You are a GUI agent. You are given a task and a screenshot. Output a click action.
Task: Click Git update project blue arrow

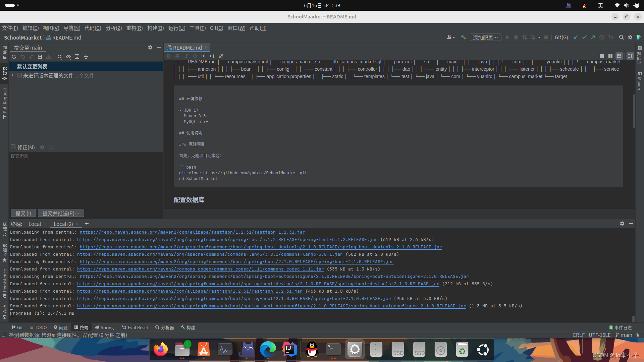tap(576, 37)
